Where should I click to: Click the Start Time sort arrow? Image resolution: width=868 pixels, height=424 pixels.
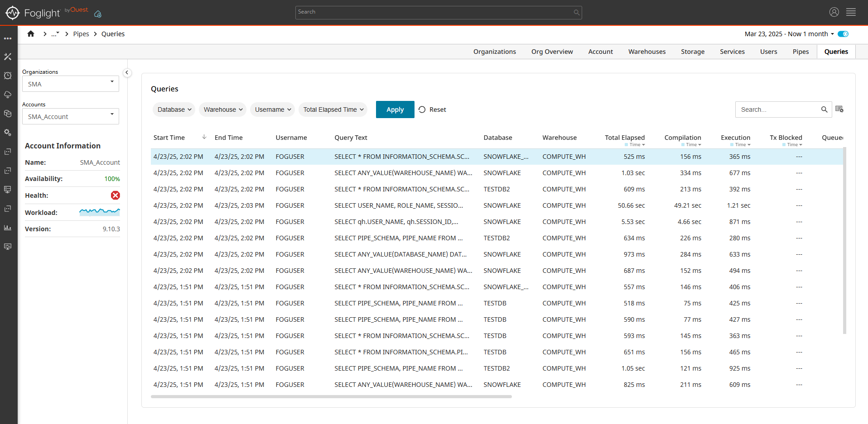pos(204,137)
